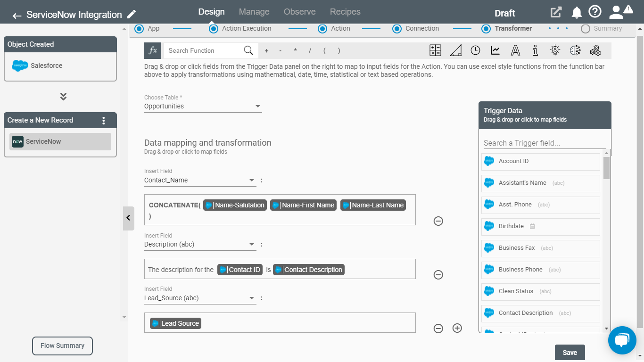Select the Salesforce trigger step
The height and width of the screenshot is (362, 644).
(x=60, y=66)
